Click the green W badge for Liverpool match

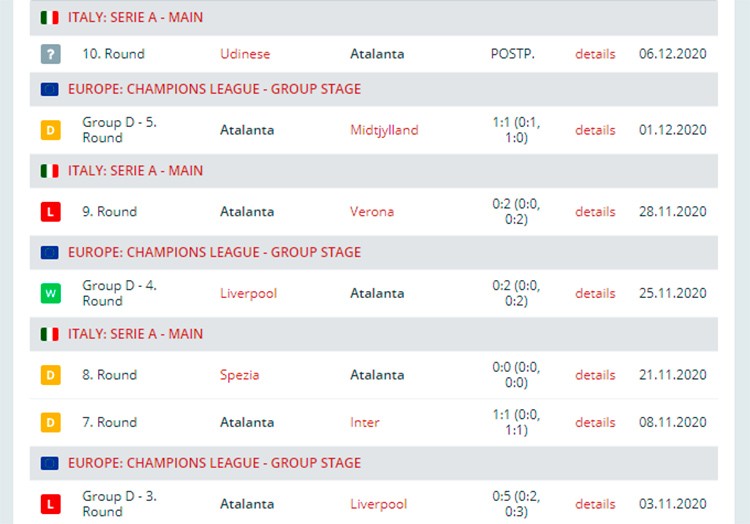(x=51, y=293)
